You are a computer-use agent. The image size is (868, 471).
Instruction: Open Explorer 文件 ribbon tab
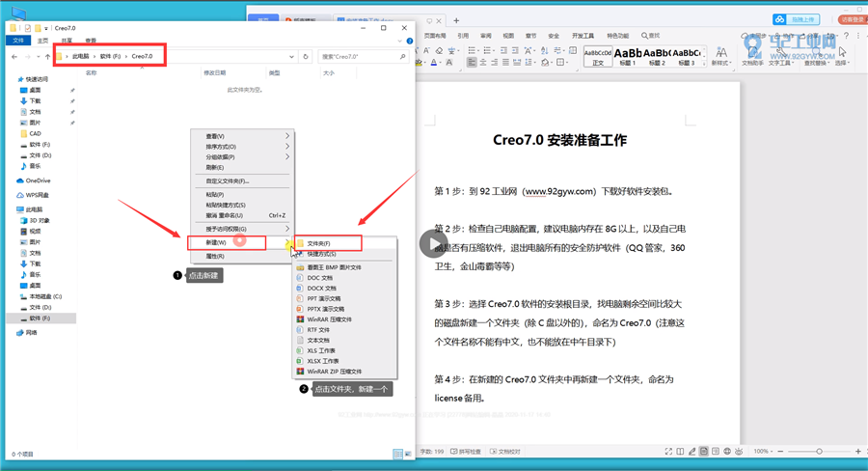pos(18,41)
